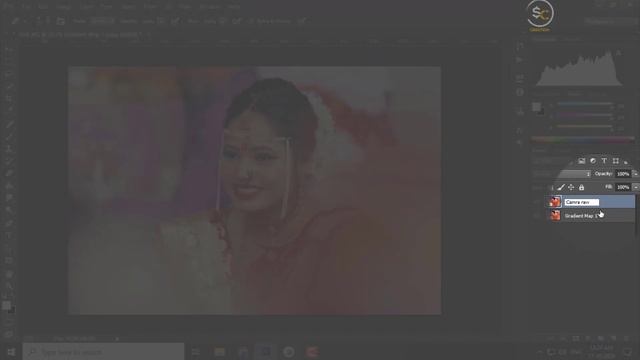The image size is (640, 360).
Task: Select the Clone Stamp tool
Action: 9,149
